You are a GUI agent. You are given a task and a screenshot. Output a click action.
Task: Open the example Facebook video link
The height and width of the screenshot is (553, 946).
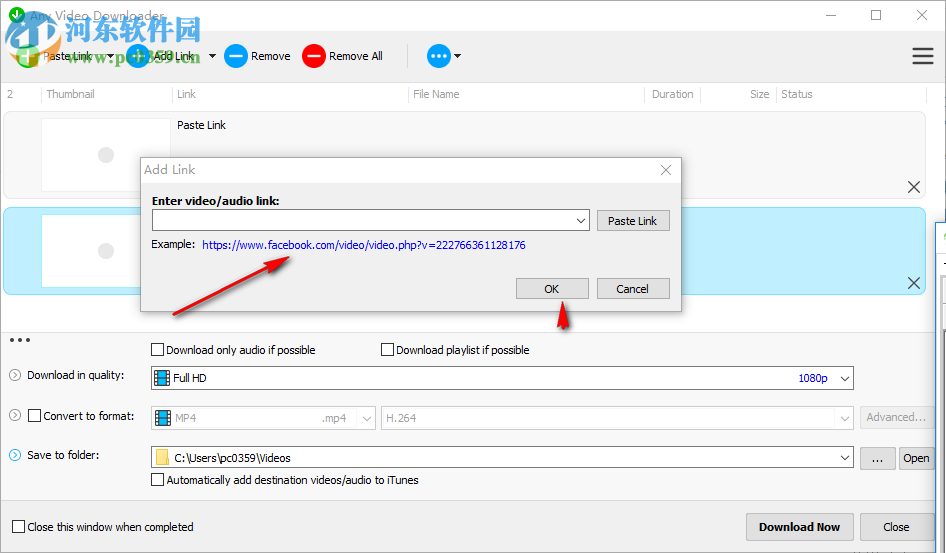click(364, 245)
